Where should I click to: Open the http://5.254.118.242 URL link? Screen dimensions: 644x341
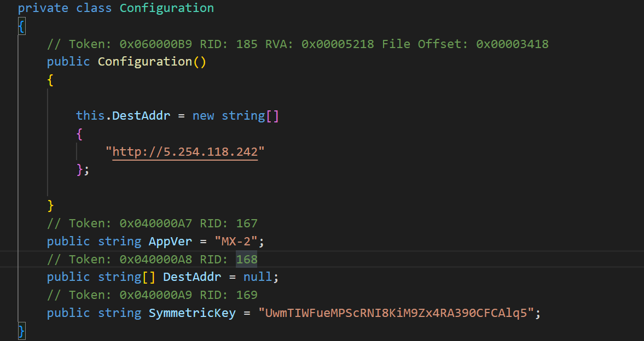185,151
